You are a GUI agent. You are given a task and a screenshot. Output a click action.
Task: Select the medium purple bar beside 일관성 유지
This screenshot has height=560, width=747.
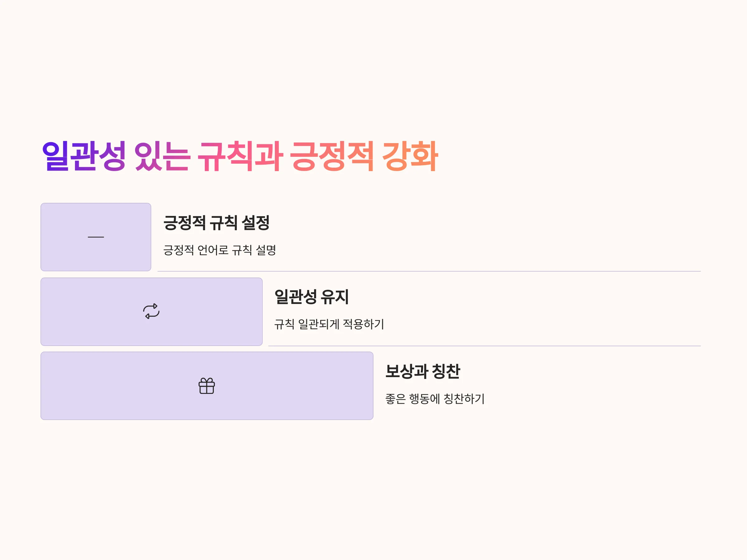[x=152, y=311]
